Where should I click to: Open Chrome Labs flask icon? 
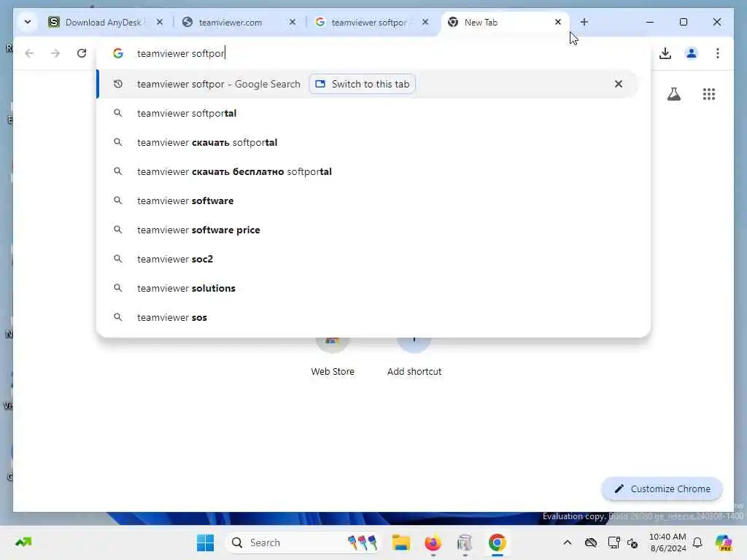point(673,94)
